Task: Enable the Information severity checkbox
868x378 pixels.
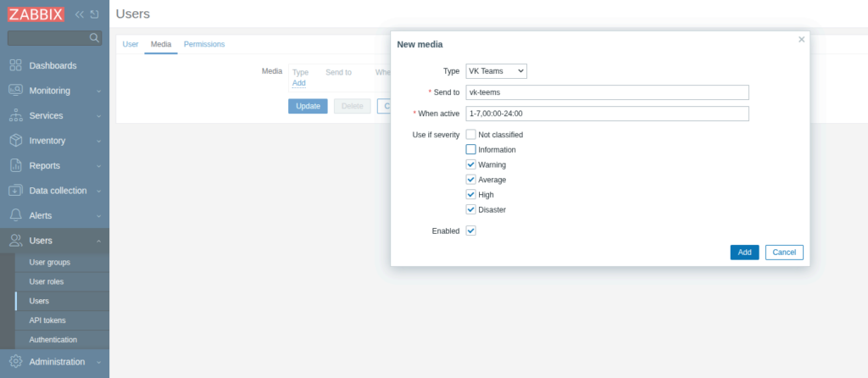Action: pos(471,149)
